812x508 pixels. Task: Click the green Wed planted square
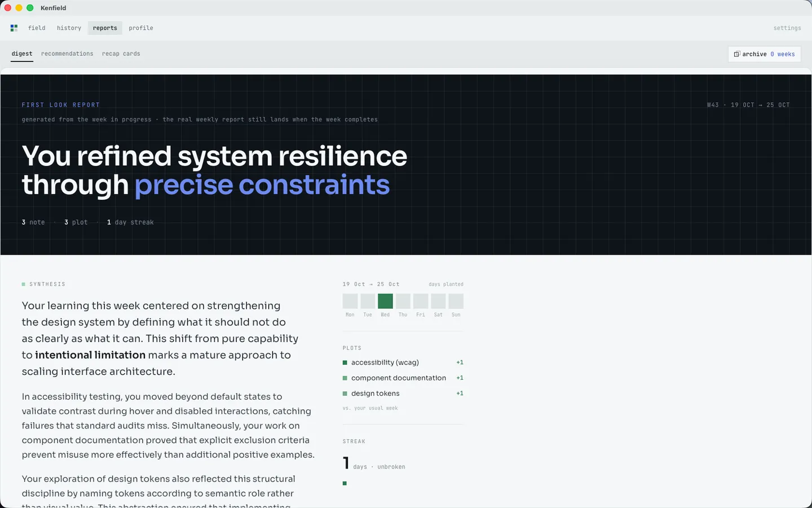click(385, 301)
